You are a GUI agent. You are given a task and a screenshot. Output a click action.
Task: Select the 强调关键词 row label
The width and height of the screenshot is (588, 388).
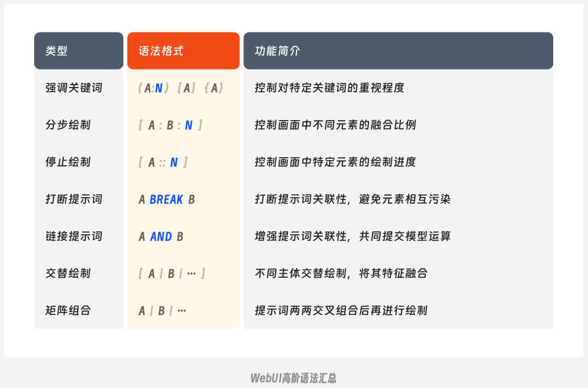pos(74,88)
